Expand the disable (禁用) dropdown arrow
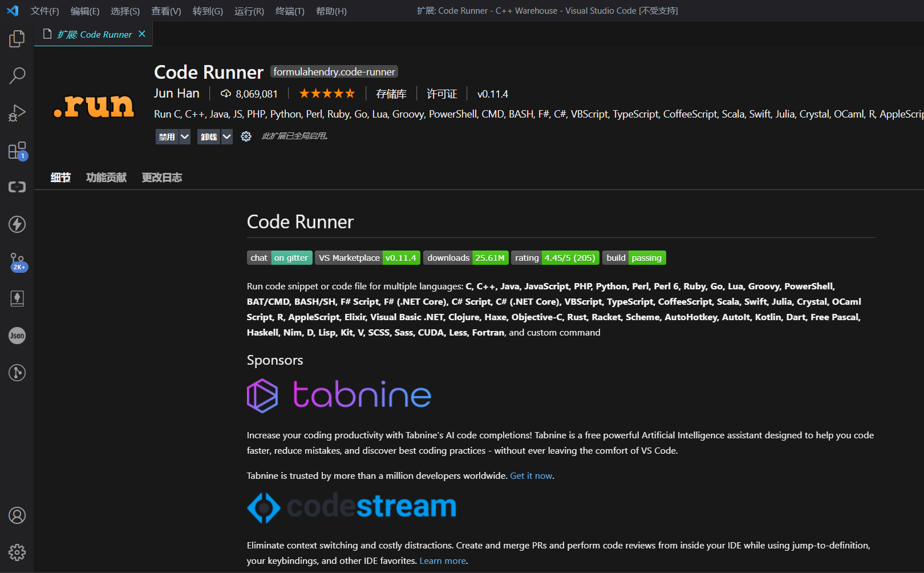 point(184,136)
